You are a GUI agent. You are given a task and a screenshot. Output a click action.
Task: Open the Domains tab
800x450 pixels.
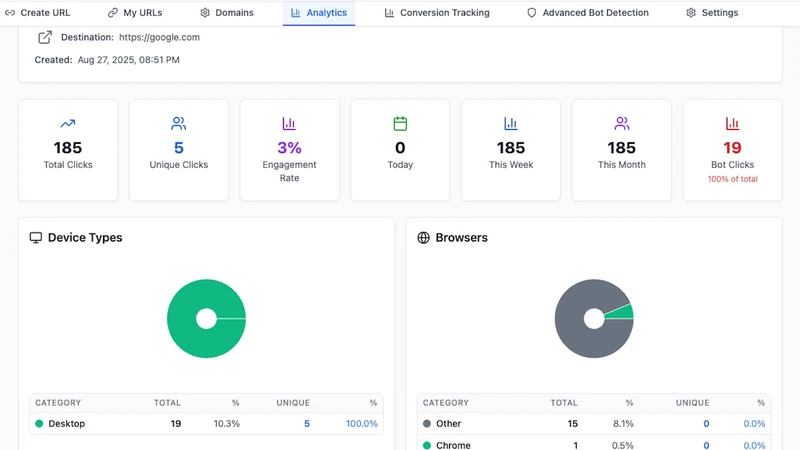click(227, 13)
